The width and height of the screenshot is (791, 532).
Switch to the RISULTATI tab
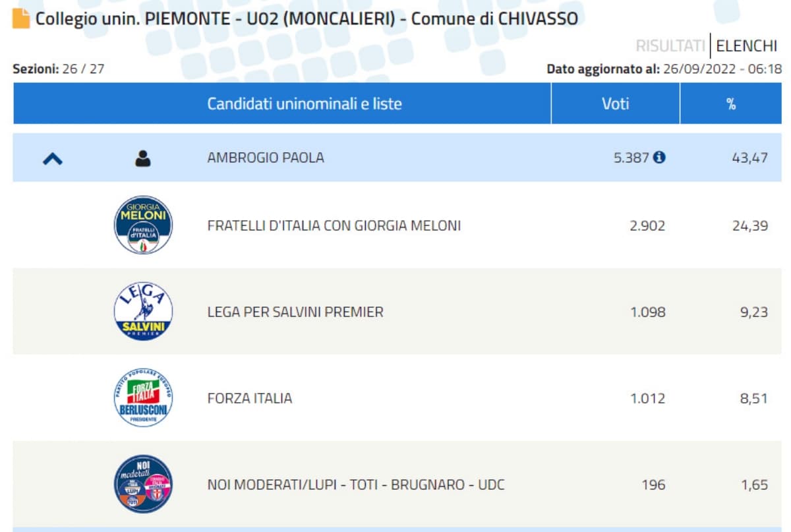coord(670,46)
